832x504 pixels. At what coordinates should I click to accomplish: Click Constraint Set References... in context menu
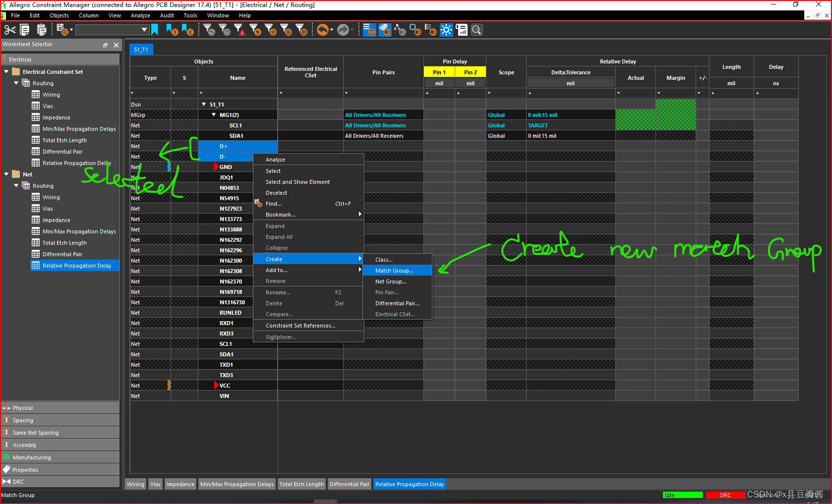point(308,326)
